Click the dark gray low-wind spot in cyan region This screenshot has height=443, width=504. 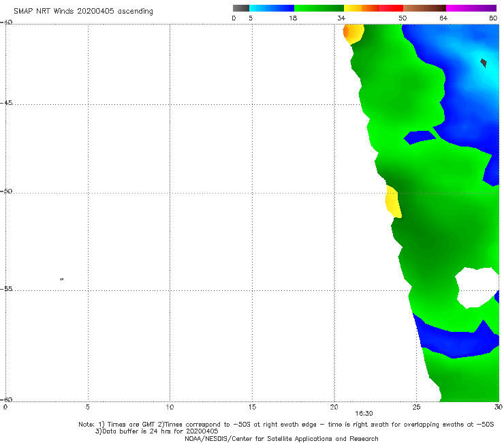[x=484, y=63]
